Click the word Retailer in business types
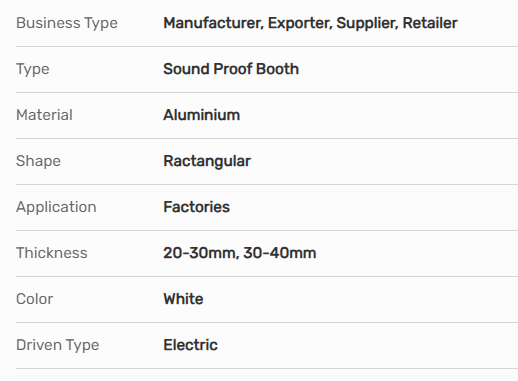Image resolution: width=518 pixels, height=381 pixels. [x=430, y=23]
